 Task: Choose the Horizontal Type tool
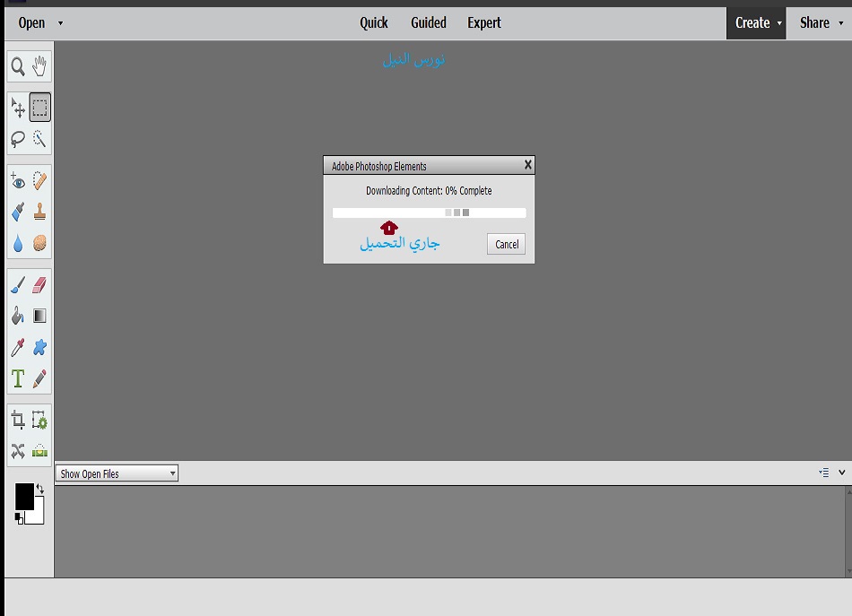pyautogui.click(x=18, y=378)
